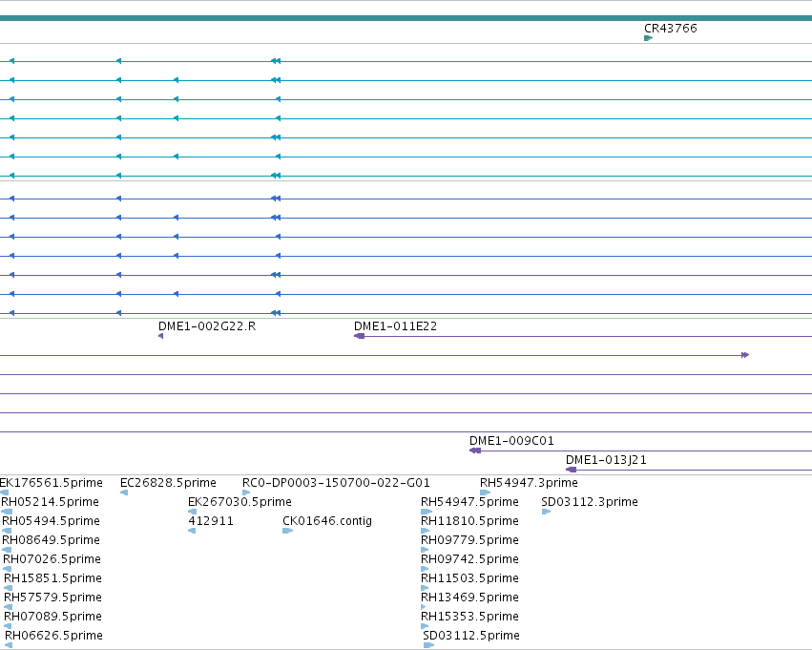Click the SD03112.3prime arrow glyph

tap(546, 512)
